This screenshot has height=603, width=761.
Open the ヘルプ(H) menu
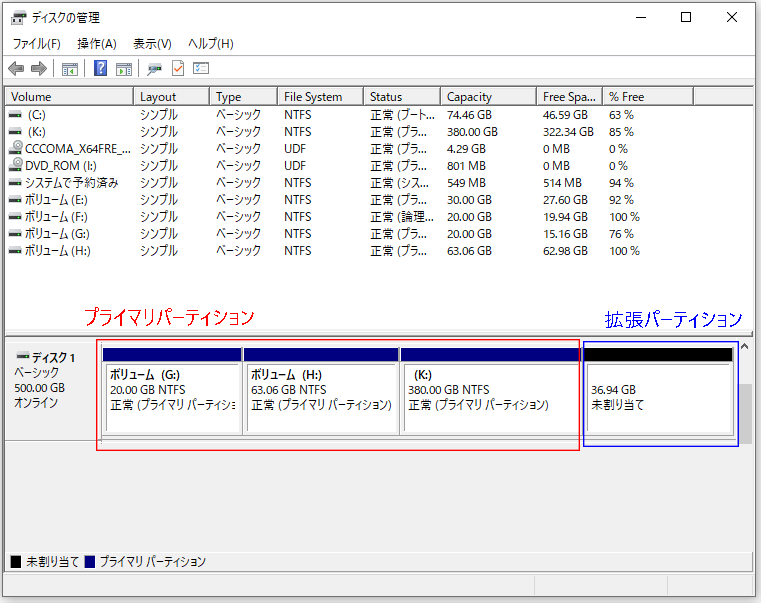tap(211, 44)
